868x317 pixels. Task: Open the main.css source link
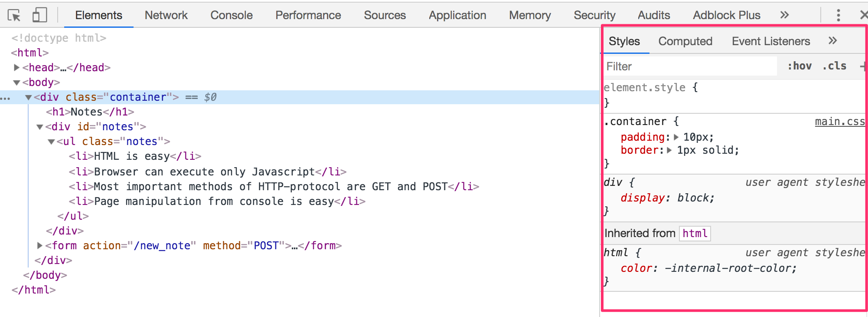tap(839, 122)
